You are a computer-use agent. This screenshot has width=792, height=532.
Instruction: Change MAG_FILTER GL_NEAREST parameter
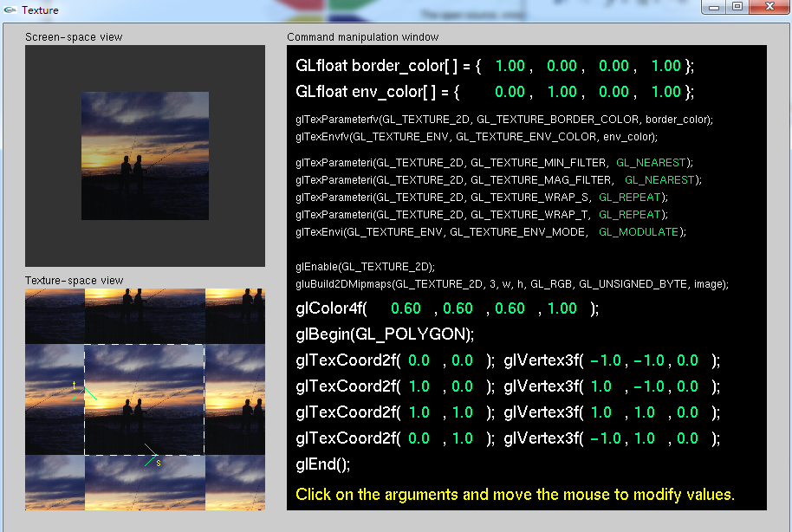click(x=659, y=180)
